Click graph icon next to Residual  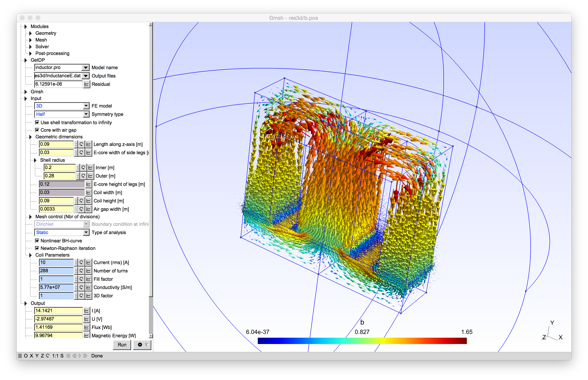tap(87, 84)
